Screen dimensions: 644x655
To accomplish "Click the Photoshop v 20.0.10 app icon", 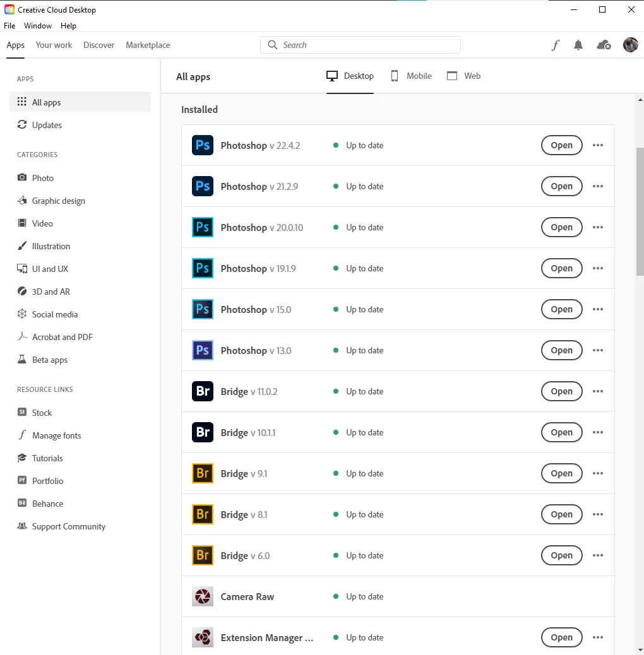I will 203,227.
